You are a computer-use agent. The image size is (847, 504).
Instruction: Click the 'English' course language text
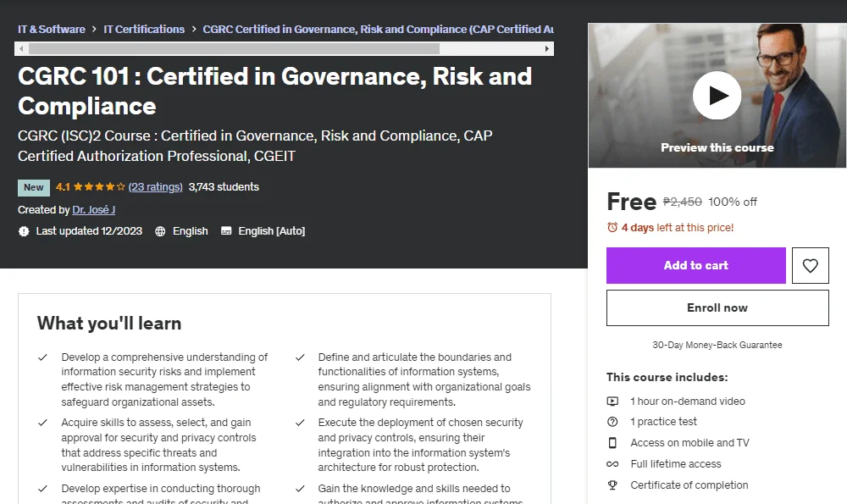[x=190, y=231]
